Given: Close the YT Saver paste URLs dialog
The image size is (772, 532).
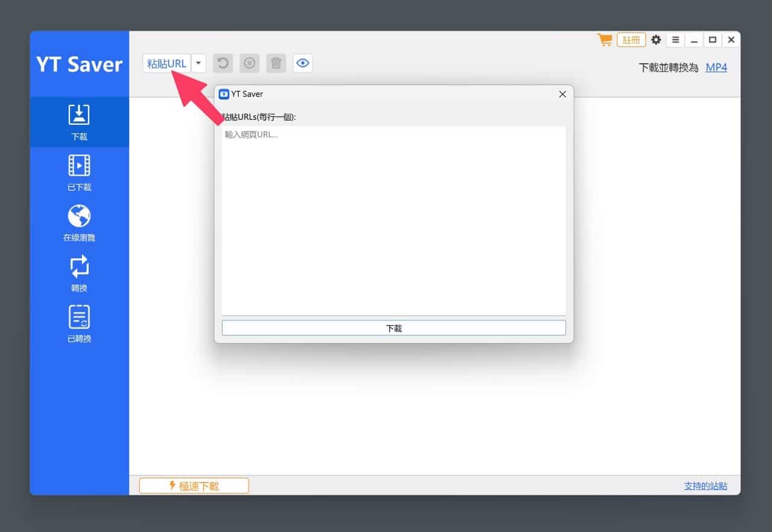Looking at the screenshot, I should [x=562, y=94].
